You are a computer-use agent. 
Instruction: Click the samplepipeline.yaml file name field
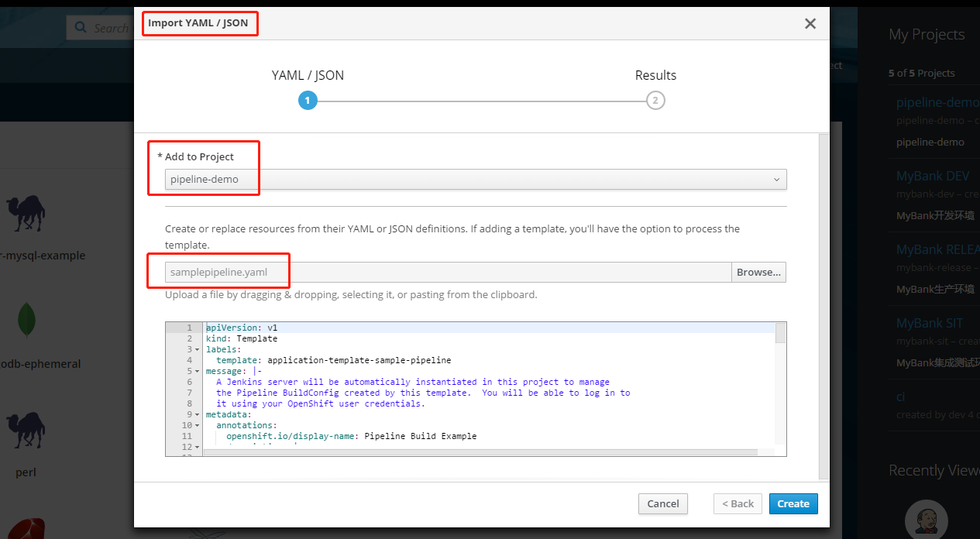pyautogui.click(x=448, y=273)
